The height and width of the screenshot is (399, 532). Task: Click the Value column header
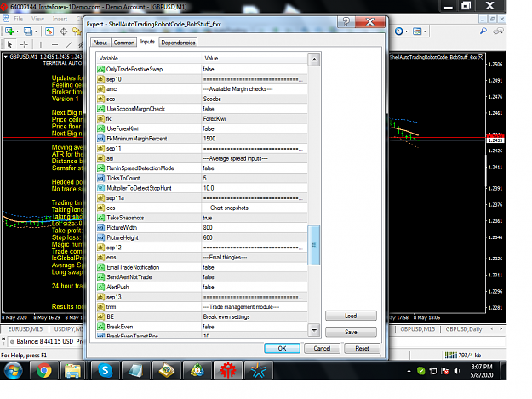click(255, 59)
